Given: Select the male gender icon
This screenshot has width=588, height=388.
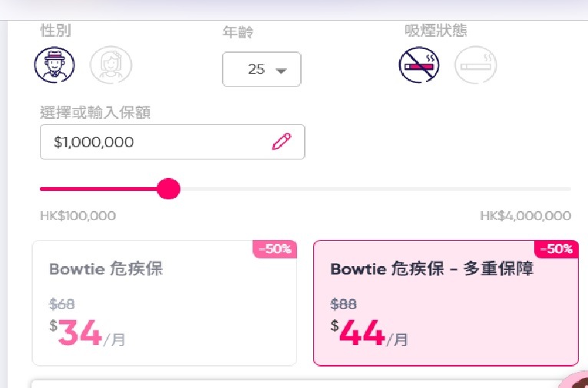Looking at the screenshot, I should [55, 64].
